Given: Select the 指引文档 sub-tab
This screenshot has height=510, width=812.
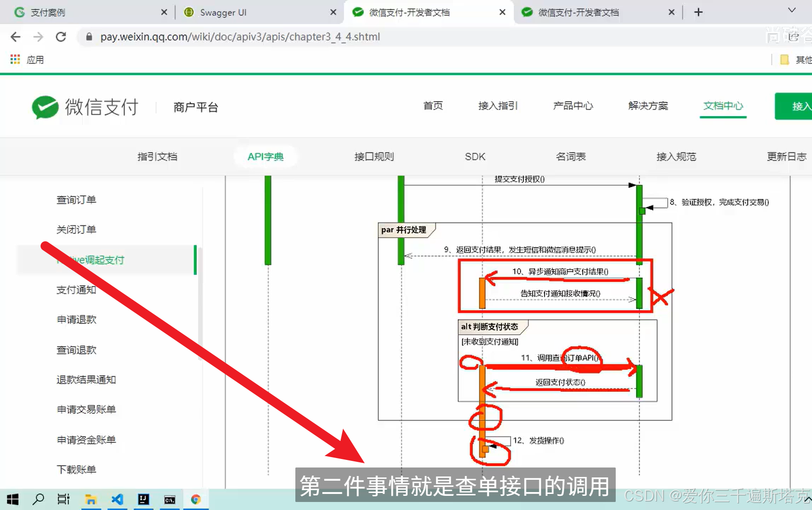Looking at the screenshot, I should [x=158, y=157].
